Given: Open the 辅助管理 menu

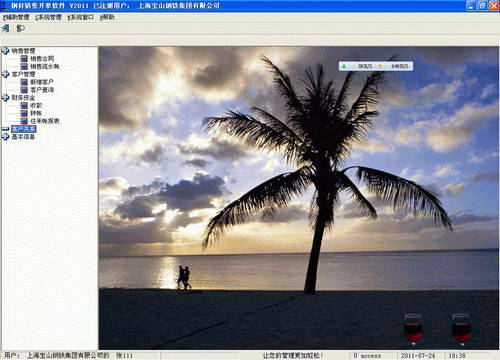Looking at the screenshot, I should pos(16,17).
